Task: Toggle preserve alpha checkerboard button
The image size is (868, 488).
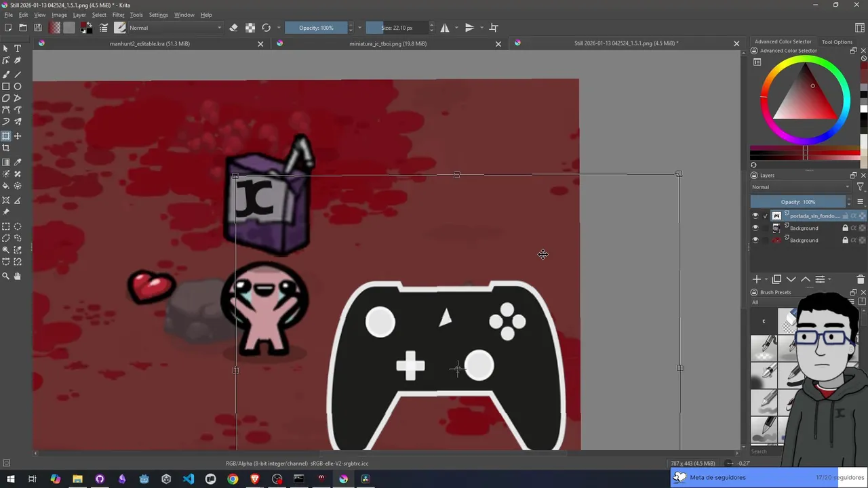Action: pyautogui.click(x=250, y=28)
